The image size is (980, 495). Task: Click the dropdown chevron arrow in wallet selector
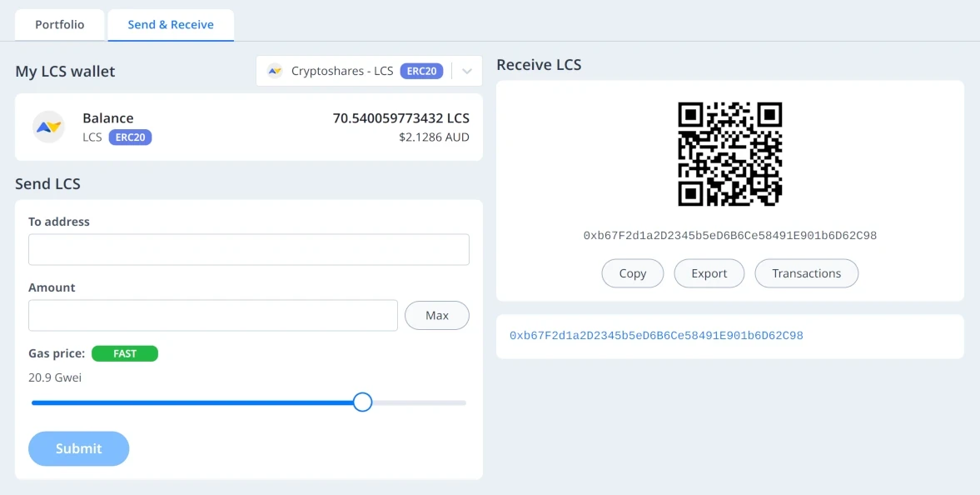click(467, 71)
